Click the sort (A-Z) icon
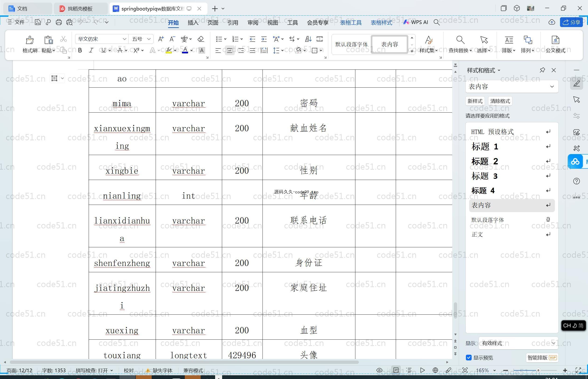 308,39
